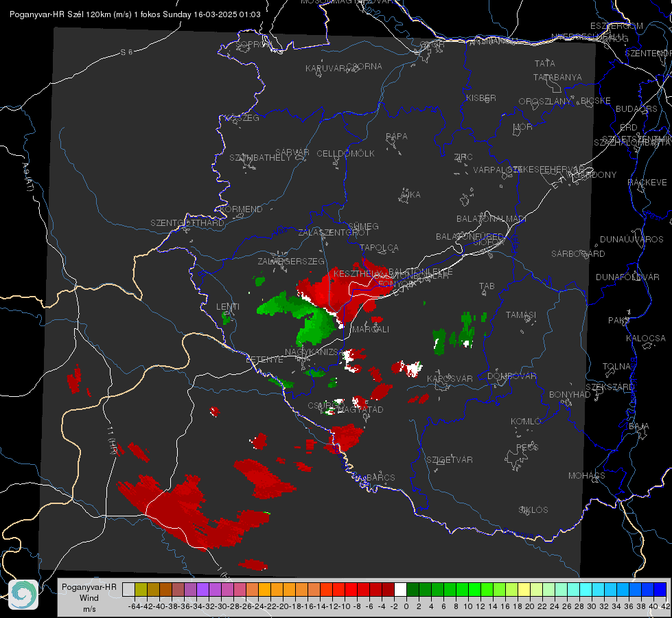Click the KOMLO town label
The height and width of the screenshot is (618, 672).
point(526,422)
